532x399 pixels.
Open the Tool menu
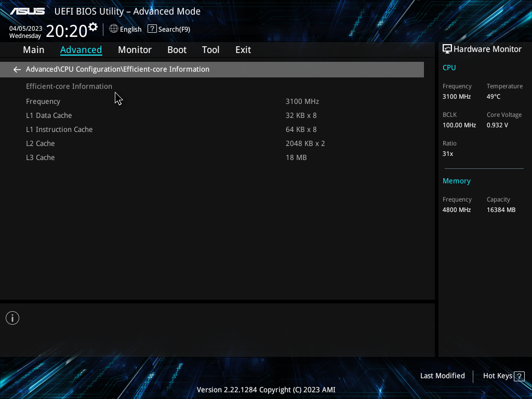(210, 49)
